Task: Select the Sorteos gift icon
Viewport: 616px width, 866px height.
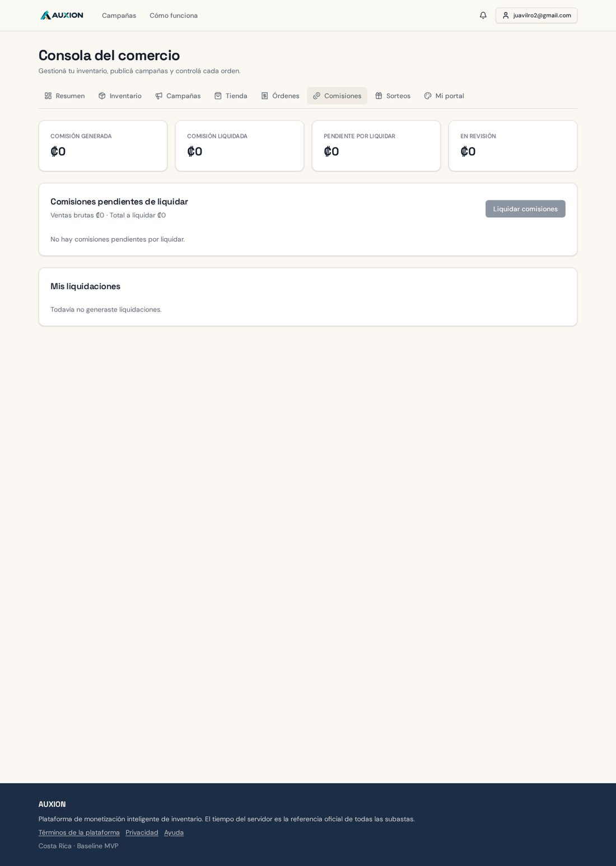Action: tap(379, 96)
